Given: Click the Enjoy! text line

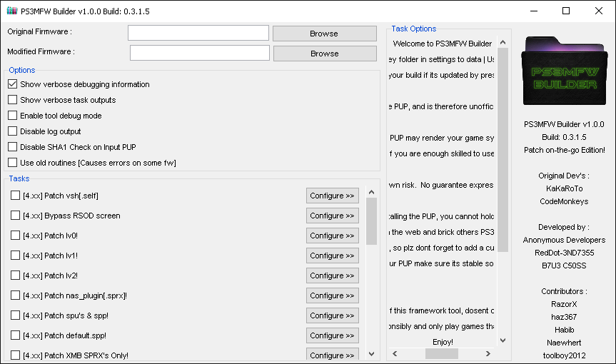Looking at the screenshot, I should point(443,342).
